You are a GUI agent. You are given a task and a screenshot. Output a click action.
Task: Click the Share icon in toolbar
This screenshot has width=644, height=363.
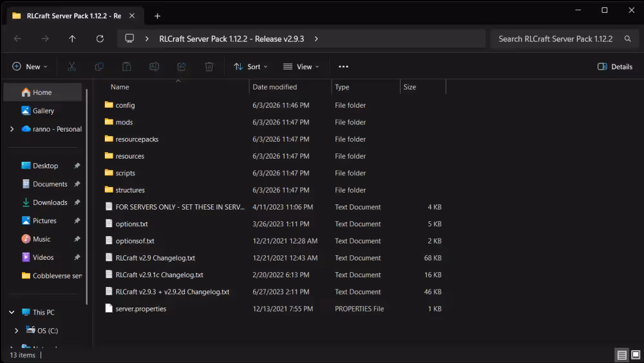click(182, 66)
